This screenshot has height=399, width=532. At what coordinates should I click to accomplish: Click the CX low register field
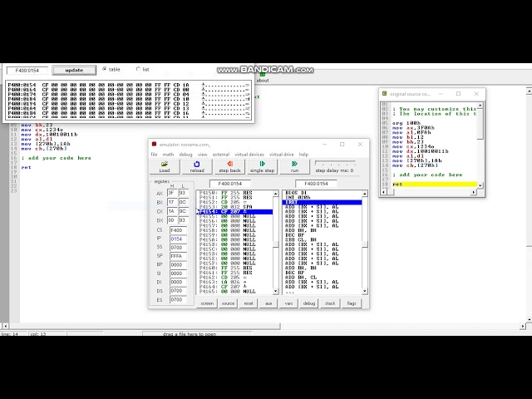[x=183, y=211]
